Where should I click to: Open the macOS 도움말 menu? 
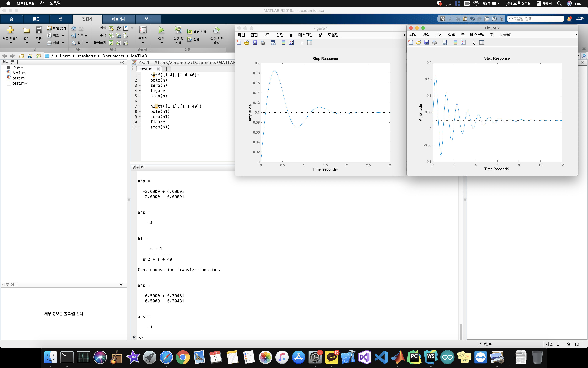point(55,3)
